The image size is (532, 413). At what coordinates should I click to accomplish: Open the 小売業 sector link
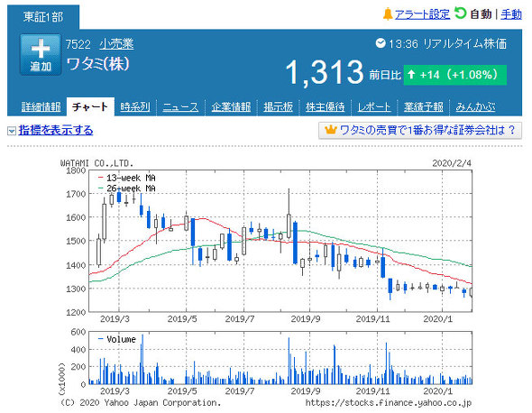tap(116, 44)
